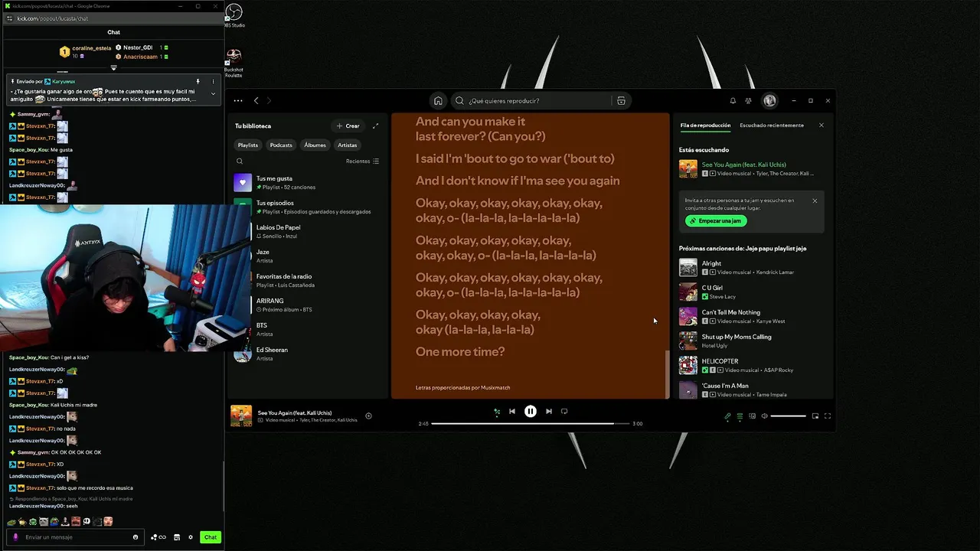The width and height of the screenshot is (980, 551).
Task: Open the Spotify profile avatar menu
Action: (x=769, y=100)
